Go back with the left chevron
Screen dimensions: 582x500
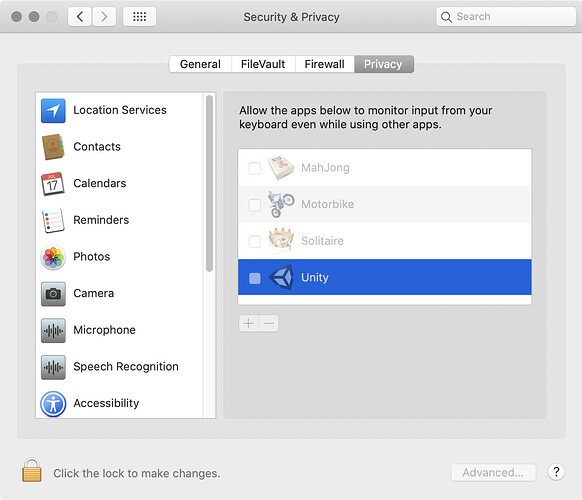(x=80, y=17)
